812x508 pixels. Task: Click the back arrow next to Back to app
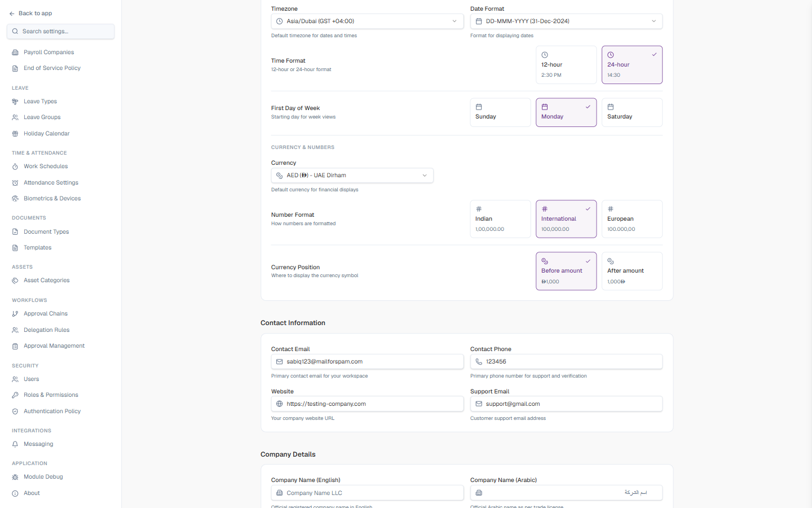click(x=12, y=14)
